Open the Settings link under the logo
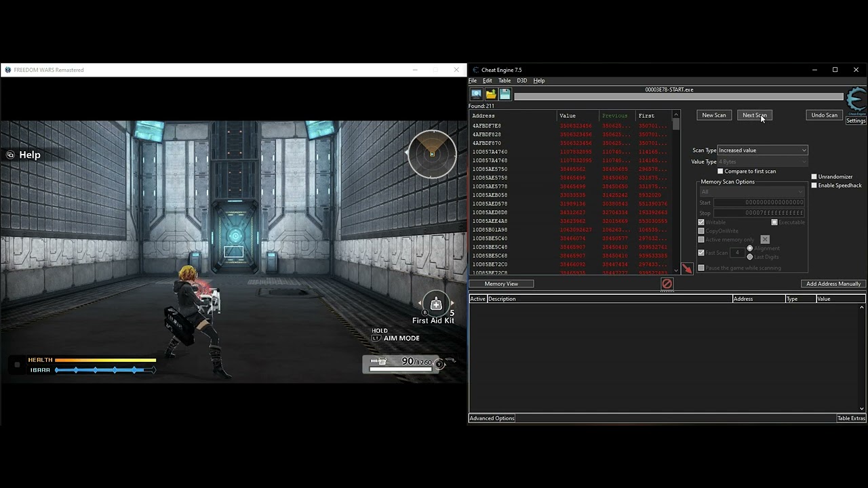Image resolution: width=868 pixels, height=488 pixels. 856,121
